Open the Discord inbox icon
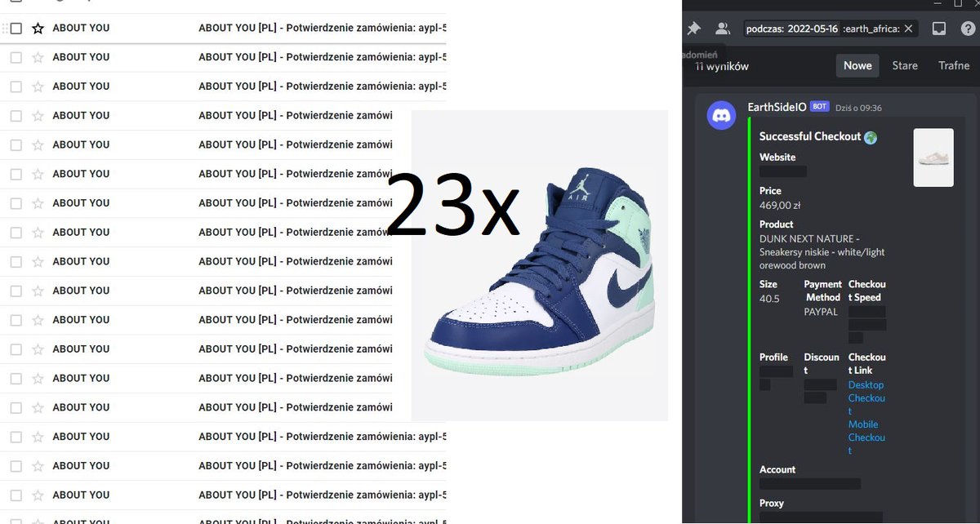Viewport: 980px width, 524px height. pyautogui.click(x=939, y=29)
